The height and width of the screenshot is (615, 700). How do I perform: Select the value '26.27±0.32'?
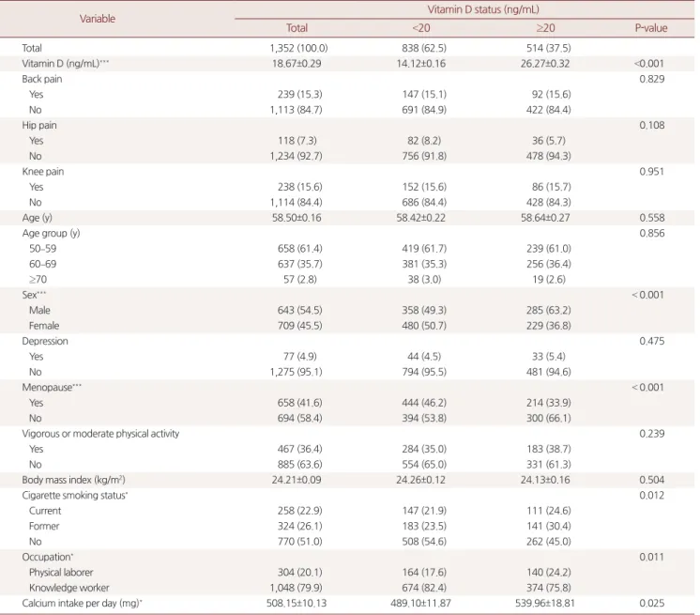click(545, 64)
